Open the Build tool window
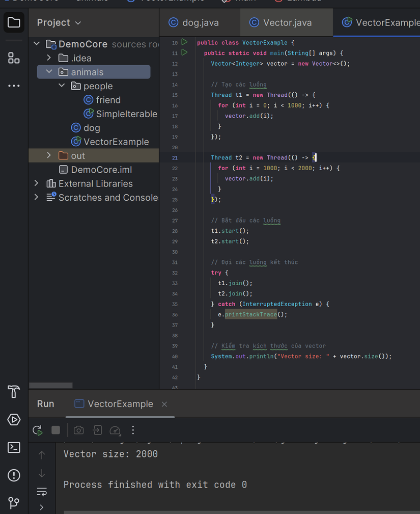The image size is (420, 514). pos(13,392)
